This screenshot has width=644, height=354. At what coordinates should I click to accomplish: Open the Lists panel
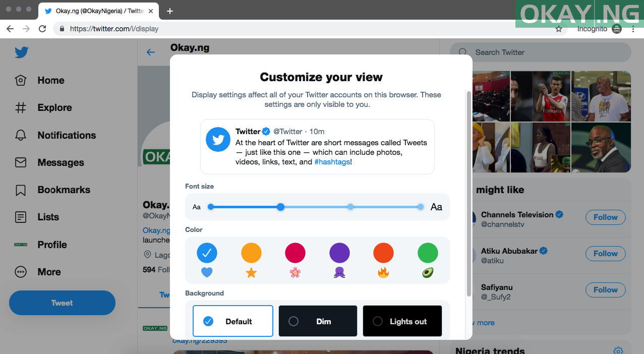(48, 217)
